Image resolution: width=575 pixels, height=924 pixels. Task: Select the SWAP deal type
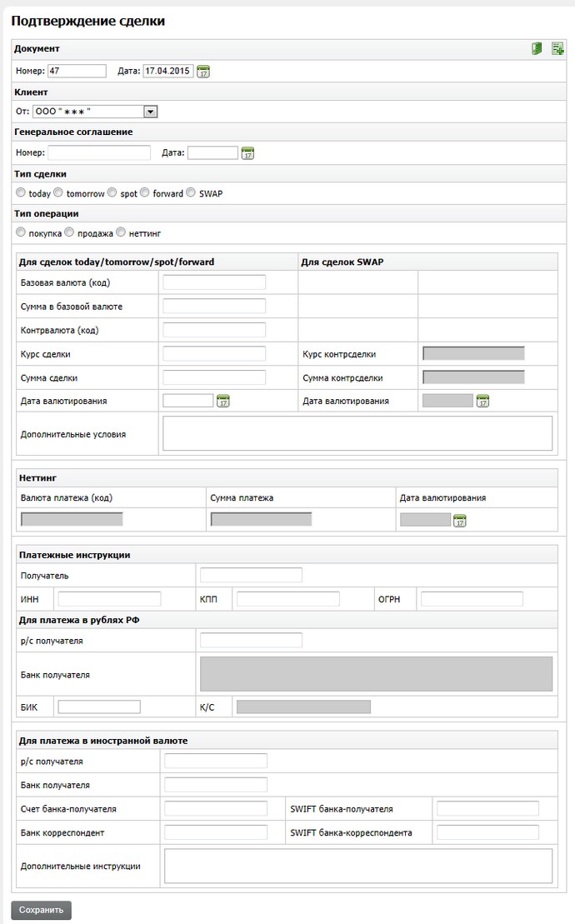tap(191, 192)
